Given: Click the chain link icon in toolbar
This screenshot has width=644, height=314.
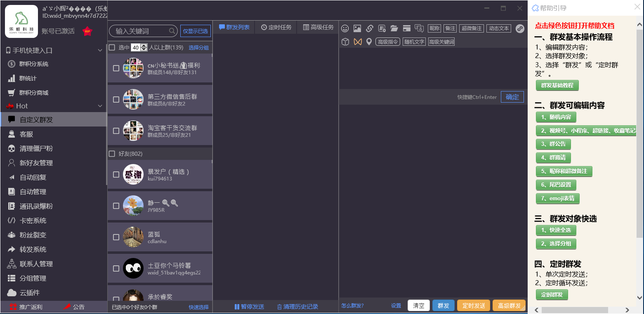Looking at the screenshot, I should tap(370, 28).
